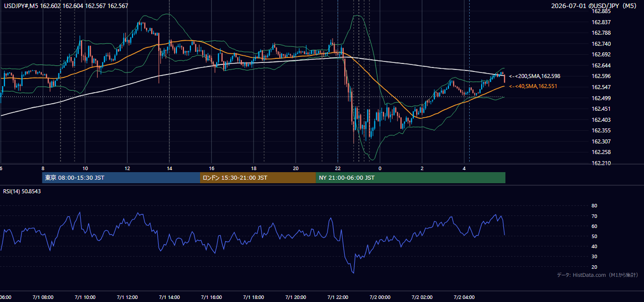This screenshot has height=302, width=644.
Task: Click the 7/1 20:00 date label
Action: point(296,297)
